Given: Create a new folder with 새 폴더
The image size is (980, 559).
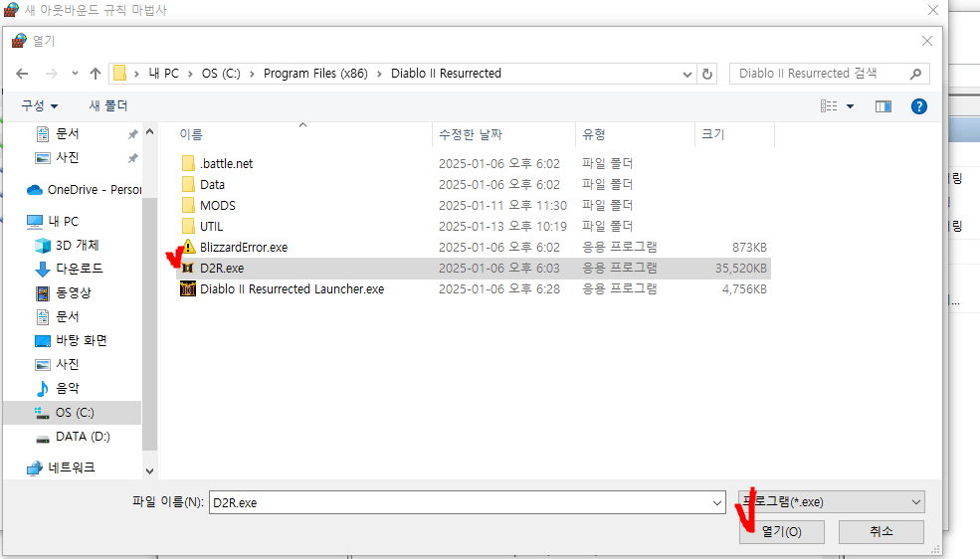Looking at the screenshot, I should point(108,106).
